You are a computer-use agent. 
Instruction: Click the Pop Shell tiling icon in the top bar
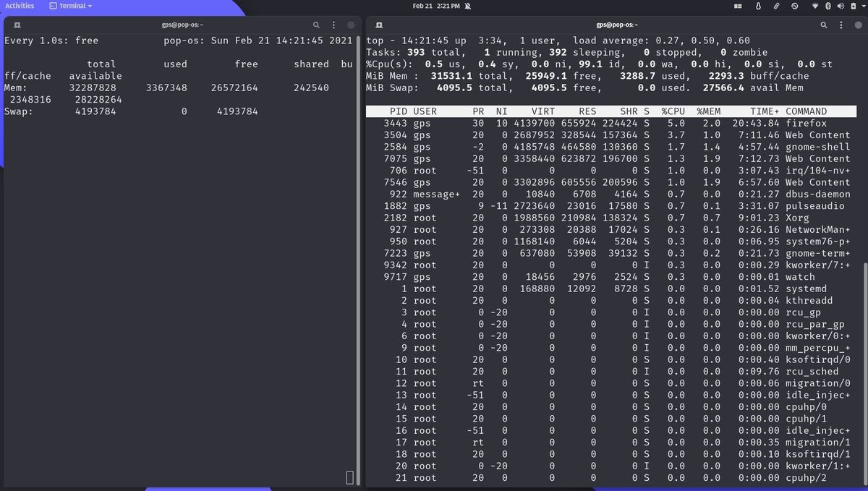click(738, 6)
